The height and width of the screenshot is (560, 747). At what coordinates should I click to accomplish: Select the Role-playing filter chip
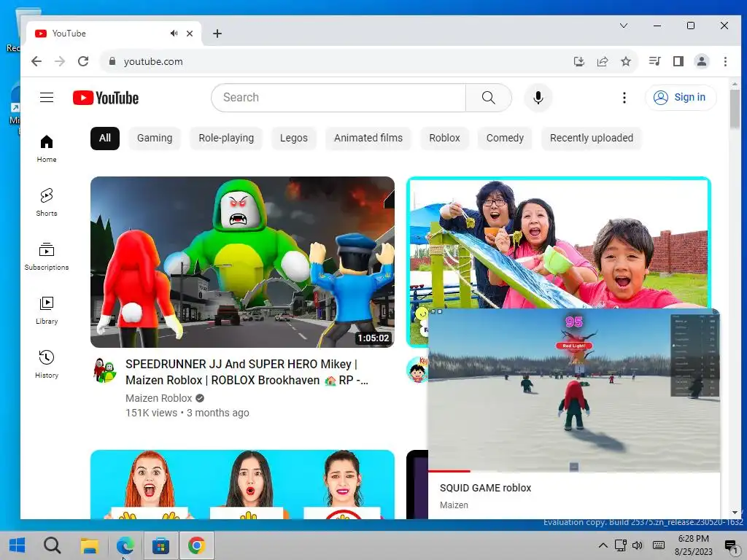(x=226, y=138)
